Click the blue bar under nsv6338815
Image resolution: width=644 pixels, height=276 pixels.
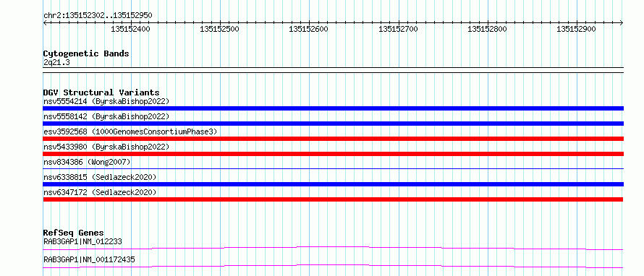point(333,184)
